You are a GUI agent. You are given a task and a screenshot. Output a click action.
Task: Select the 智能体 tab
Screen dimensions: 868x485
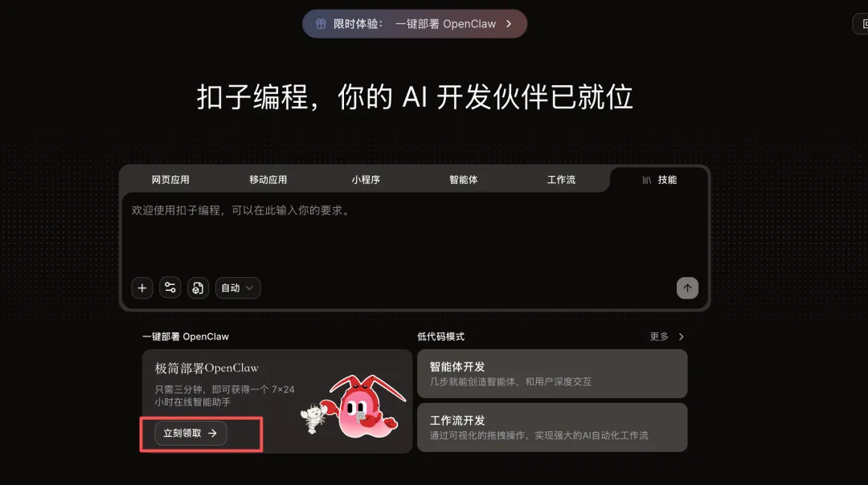(x=464, y=180)
